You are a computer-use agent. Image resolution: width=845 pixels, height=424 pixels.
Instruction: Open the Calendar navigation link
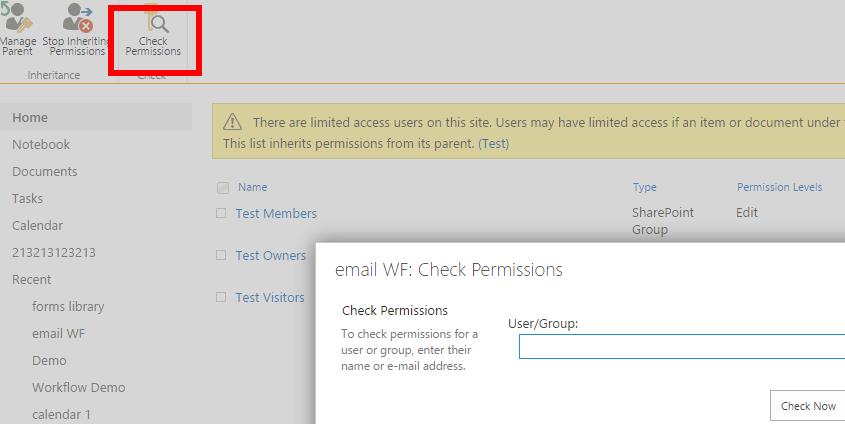(x=37, y=225)
